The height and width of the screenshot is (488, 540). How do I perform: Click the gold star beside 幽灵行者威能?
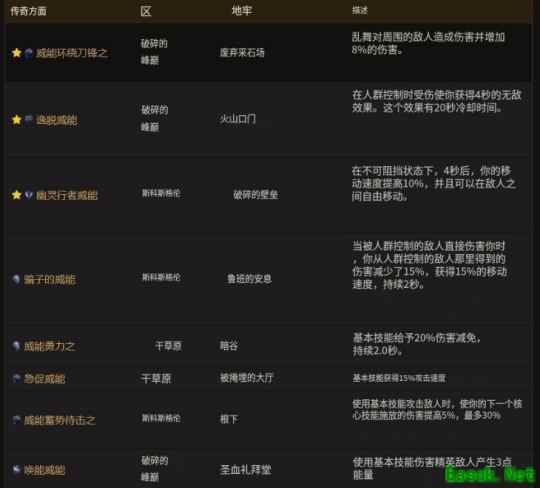(17, 195)
